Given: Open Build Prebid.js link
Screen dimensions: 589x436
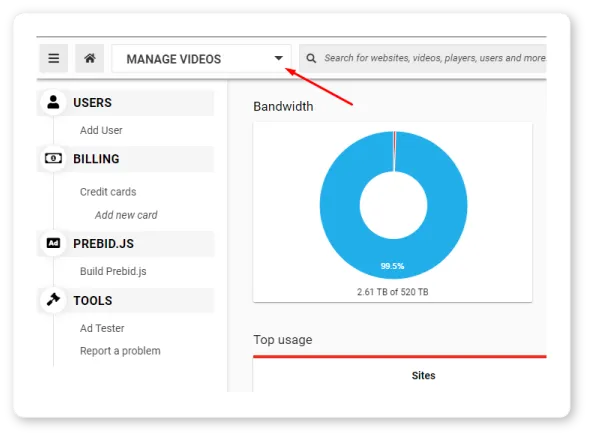Looking at the screenshot, I should coord(113,271).
